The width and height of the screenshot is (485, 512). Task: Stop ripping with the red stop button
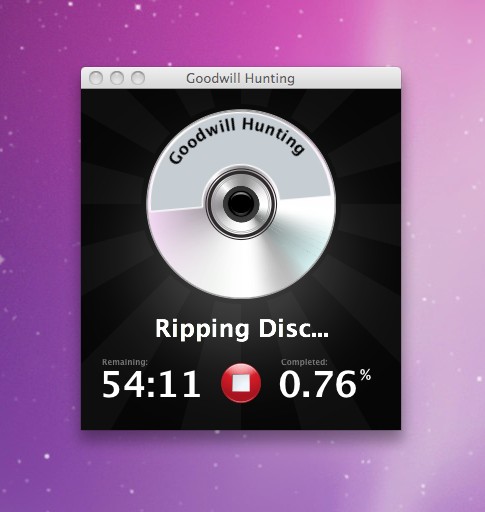tap(241, 383)
